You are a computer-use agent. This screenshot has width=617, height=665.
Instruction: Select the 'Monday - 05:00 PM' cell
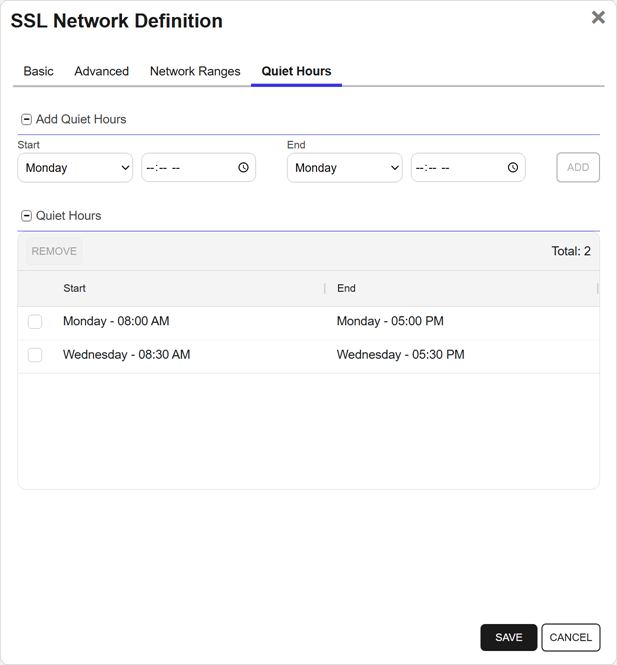(390, 321)
